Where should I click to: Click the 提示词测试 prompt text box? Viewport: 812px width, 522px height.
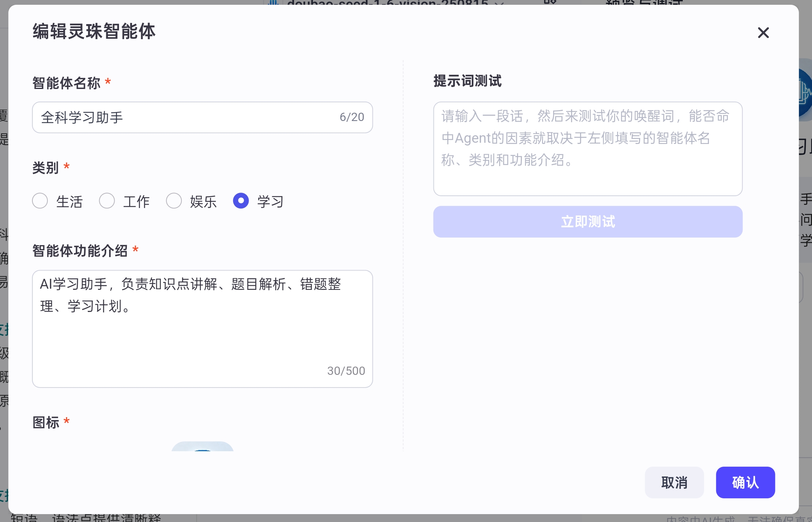(x=588, y=148)
